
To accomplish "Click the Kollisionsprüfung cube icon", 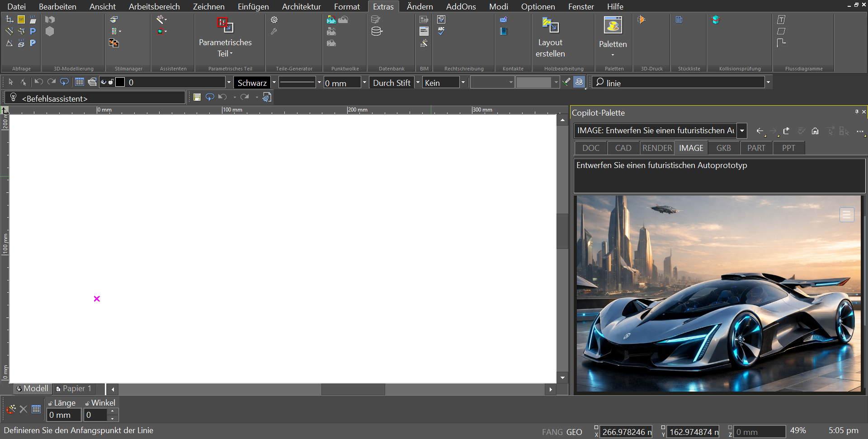I will [x=716, y=19].
